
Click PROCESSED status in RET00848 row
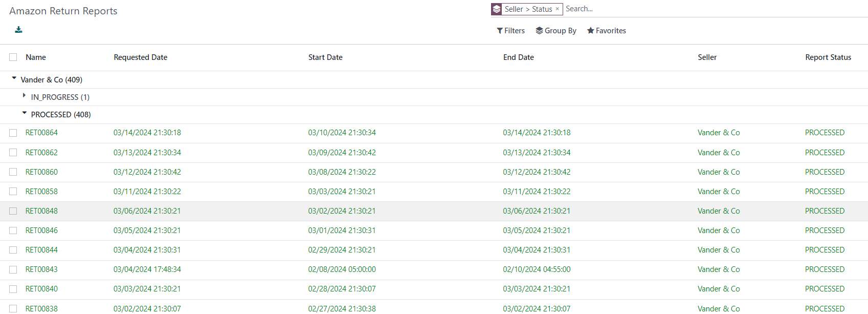(825, 211)
